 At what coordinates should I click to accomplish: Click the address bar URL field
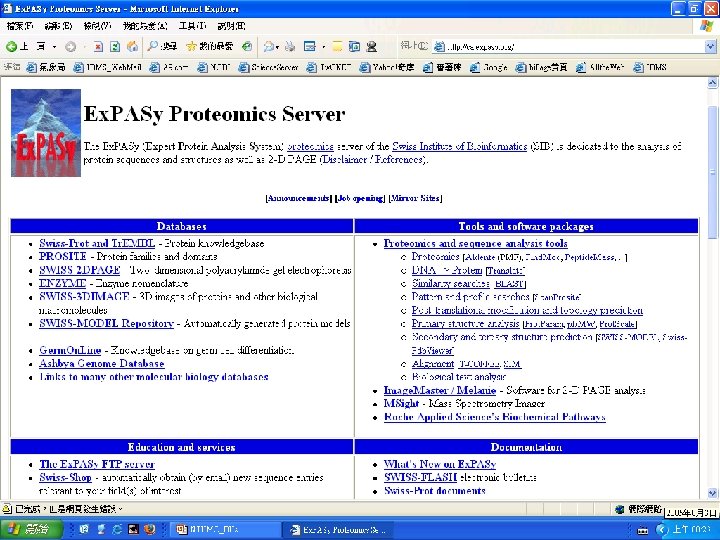pyautogui.click(x=568, y=46)
